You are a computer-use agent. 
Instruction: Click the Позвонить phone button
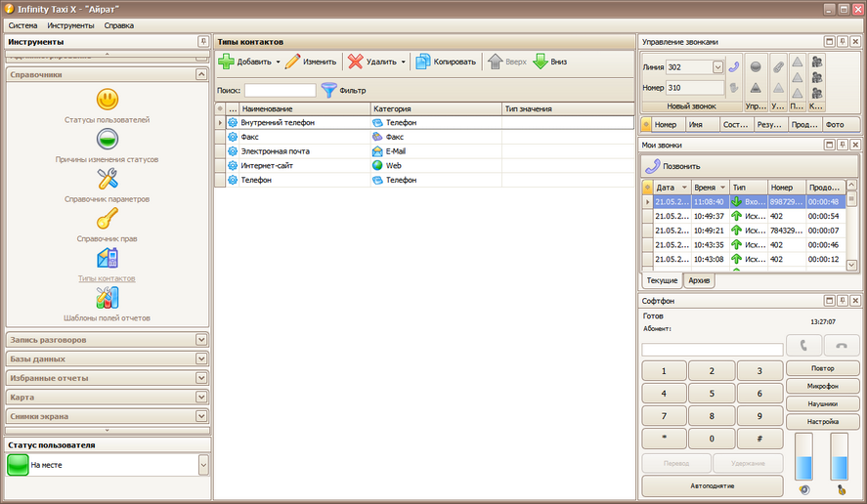tap(672, 166)
